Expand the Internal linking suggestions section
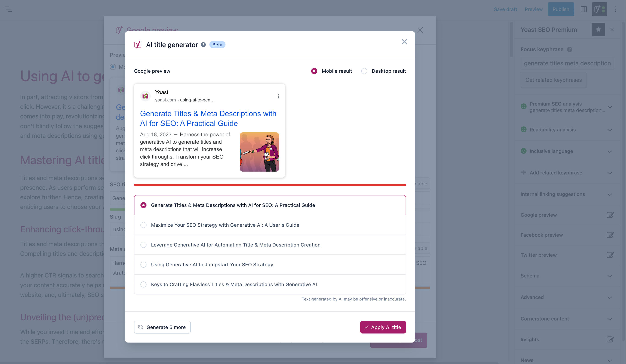This screenshot has height=364, width=626. (x=567, y=194)
